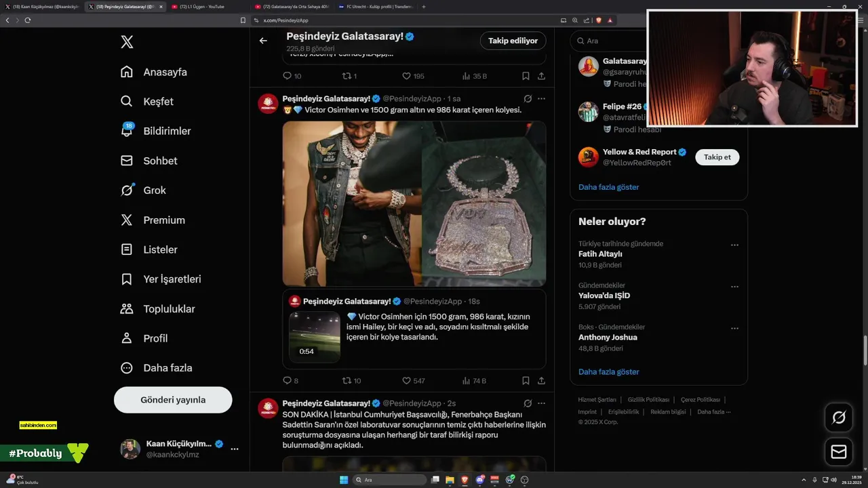Viewport: 868px width, 488px height.
Task: Open Windows Start menu
Action: coord(344,480)
